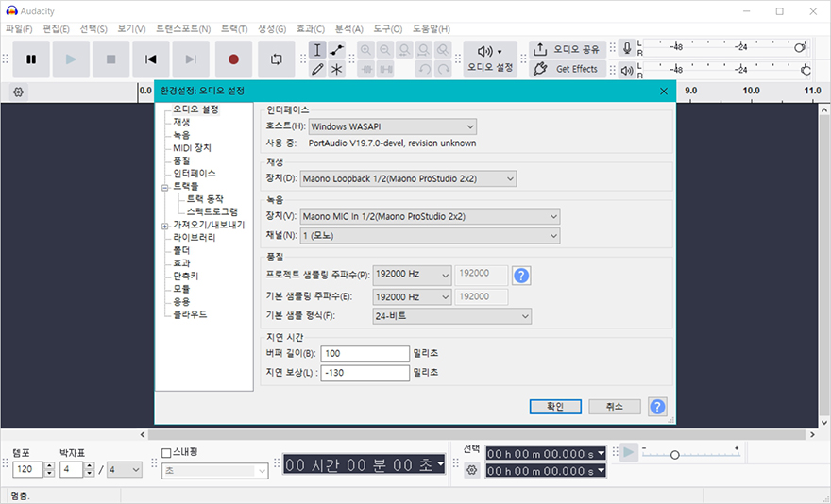Zoom in on the timeline

(365, 50)
